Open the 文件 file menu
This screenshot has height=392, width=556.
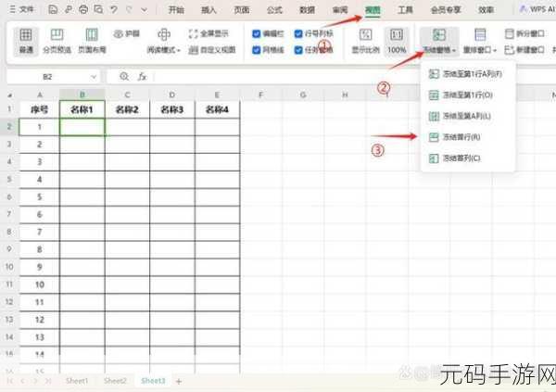22,9
